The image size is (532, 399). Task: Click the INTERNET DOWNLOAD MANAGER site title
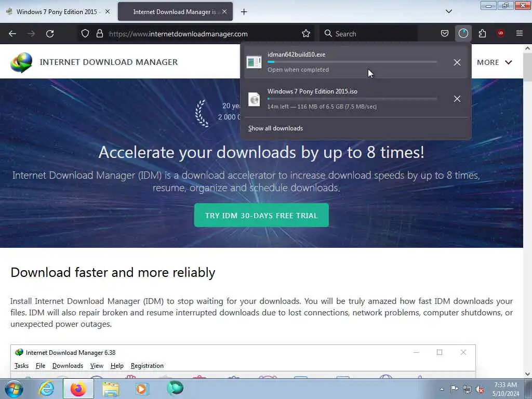tap(109, 62)
